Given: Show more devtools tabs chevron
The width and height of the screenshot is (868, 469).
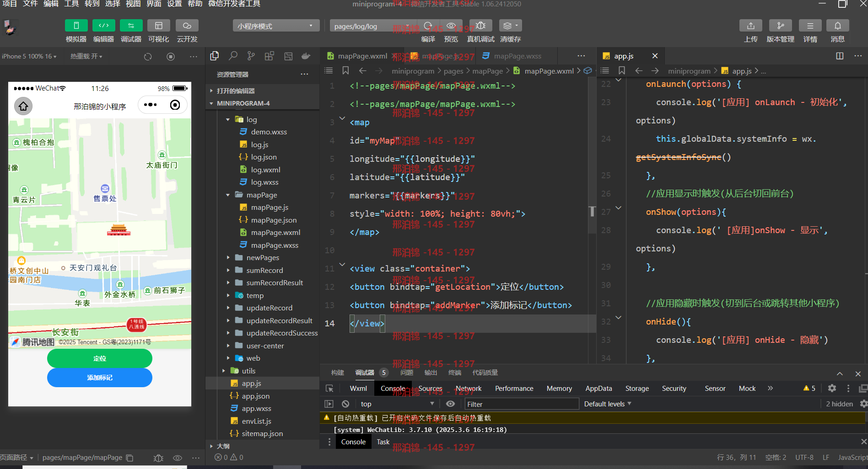Looking at the screenshot, I should [770, 388].
